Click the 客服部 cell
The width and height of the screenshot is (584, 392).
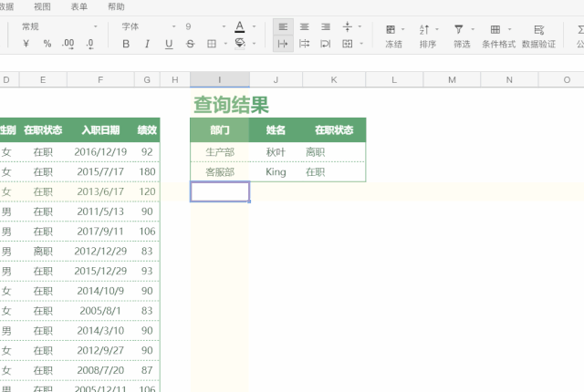point(220,171)
